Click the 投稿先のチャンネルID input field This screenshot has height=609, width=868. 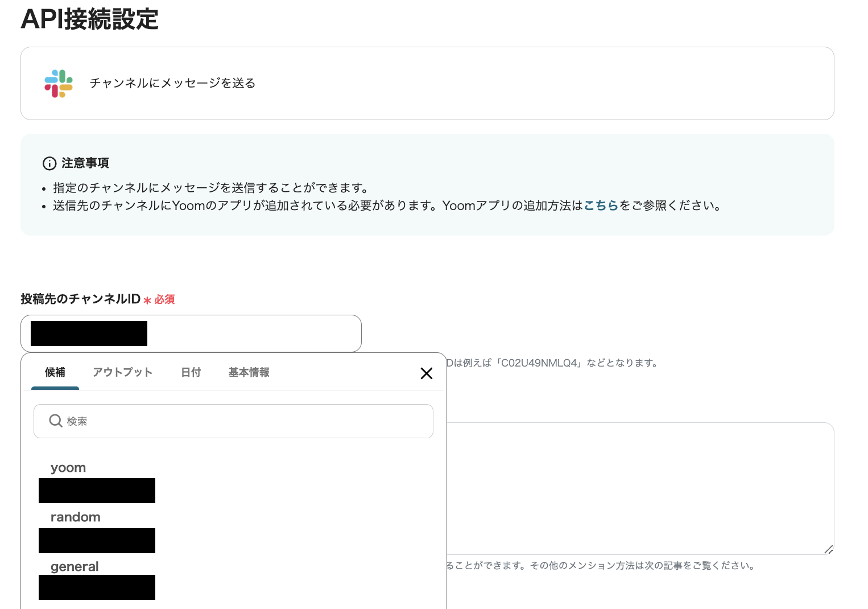pyautogui.click(x=256, y=334)
